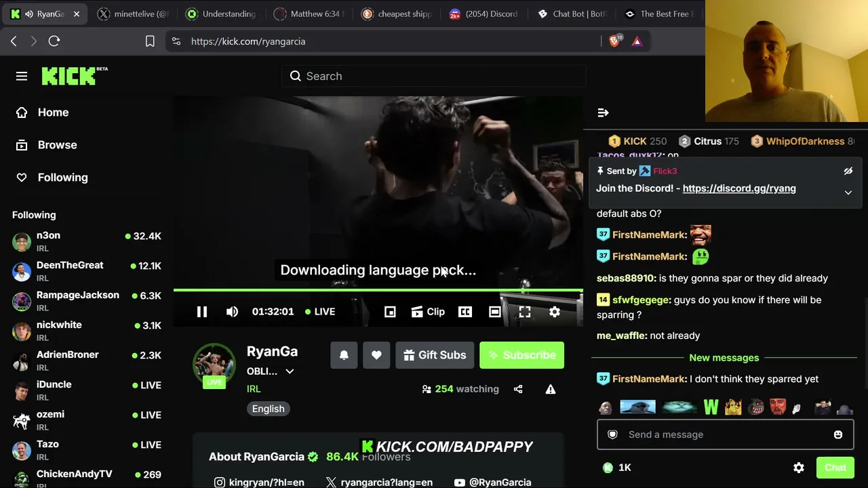Open DeenTheGreat's channel
Image resolution: width=868 pixels, height=488 pixels.
click(87, 271)
